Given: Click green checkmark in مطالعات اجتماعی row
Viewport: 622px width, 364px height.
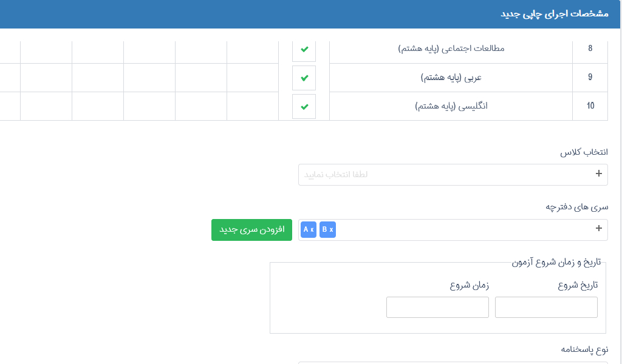Looking at the screenshot, I should (x=304, y=49).
